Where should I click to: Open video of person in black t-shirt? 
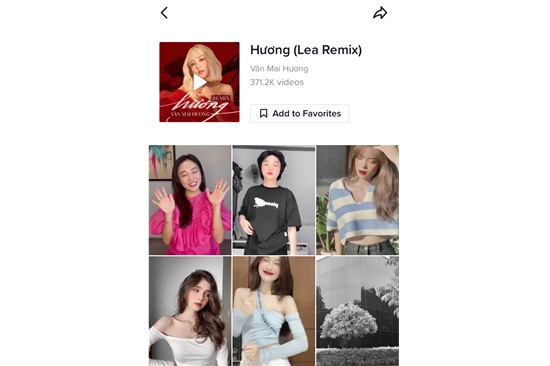[x=274, y=200]
